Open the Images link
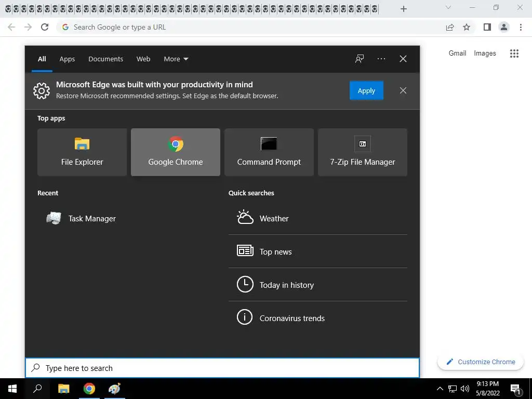This screenshot has width=532, height=399. 485,54
